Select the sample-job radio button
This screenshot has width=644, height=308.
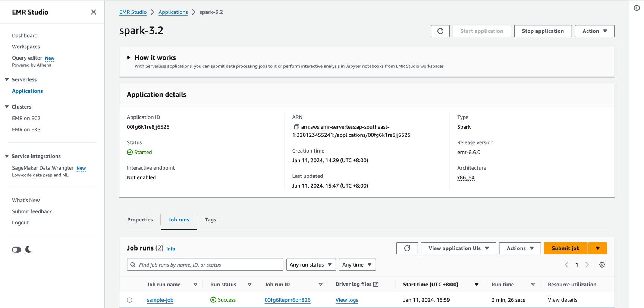[x=129, y=300]
